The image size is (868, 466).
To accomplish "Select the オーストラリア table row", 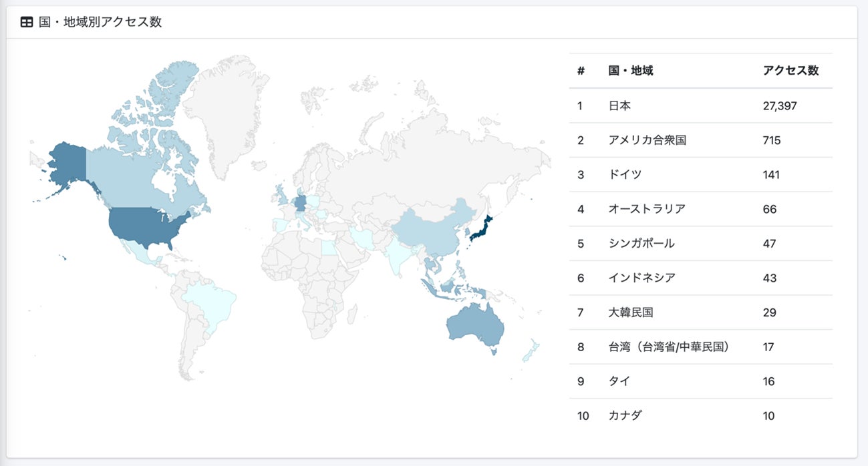I will click(700, 209).
